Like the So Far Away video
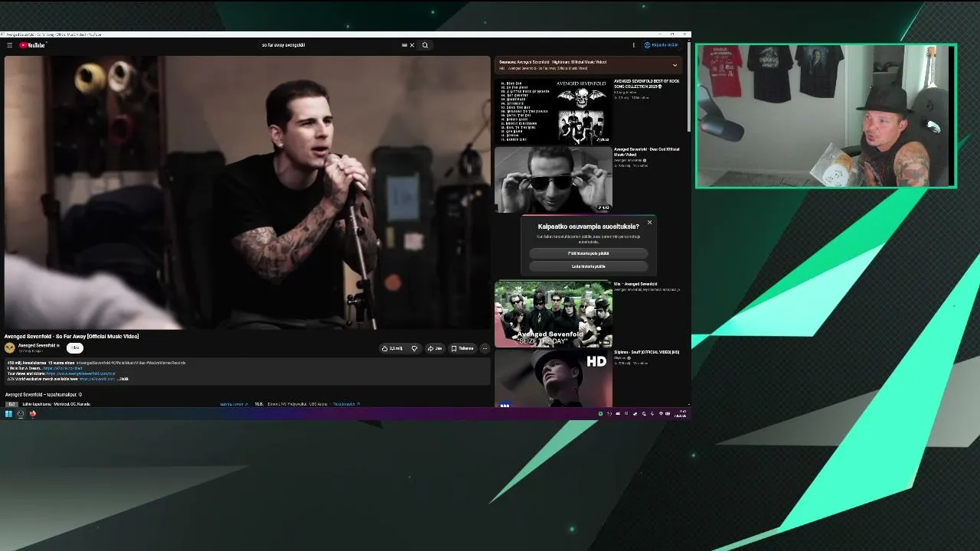 [392, 348]
